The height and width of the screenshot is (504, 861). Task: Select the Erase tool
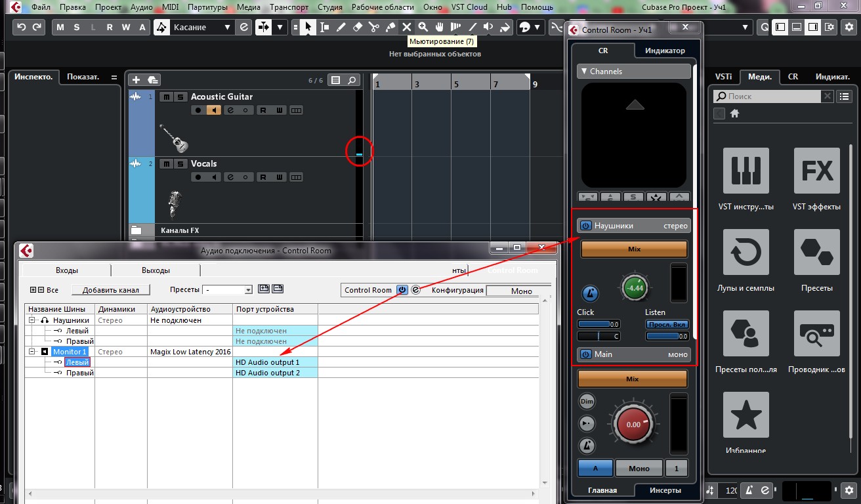coord(358,27)
